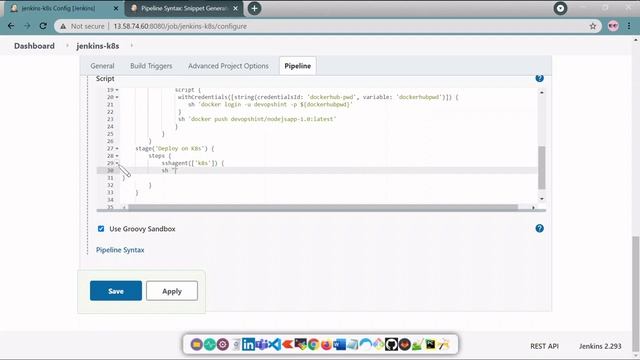The width and height of the screenshot is (640, 360).
Task: Switch to the Build Triggers tab
Action: pos(151,66)
